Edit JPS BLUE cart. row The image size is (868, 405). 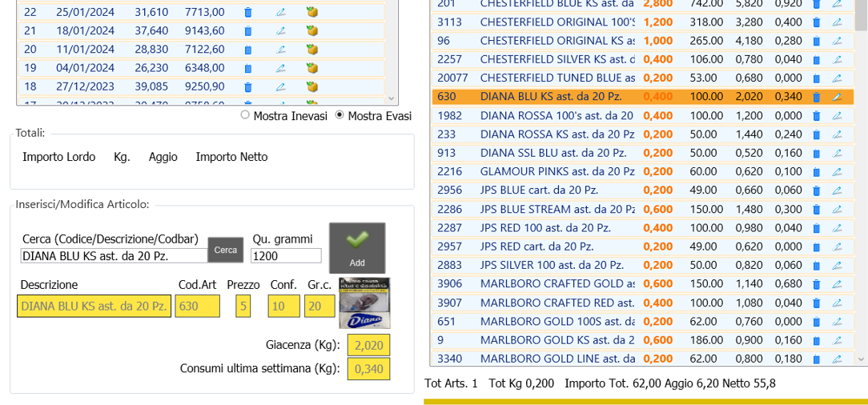837,190
